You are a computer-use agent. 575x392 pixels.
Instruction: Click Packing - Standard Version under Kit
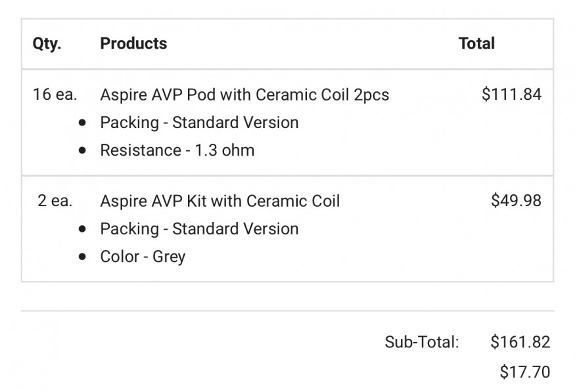(199, 229)
